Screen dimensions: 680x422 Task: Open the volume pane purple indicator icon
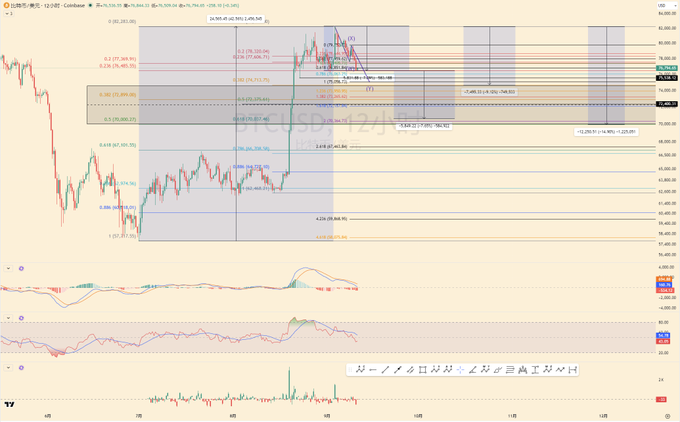pyautogui.click(x=21, y=368)
